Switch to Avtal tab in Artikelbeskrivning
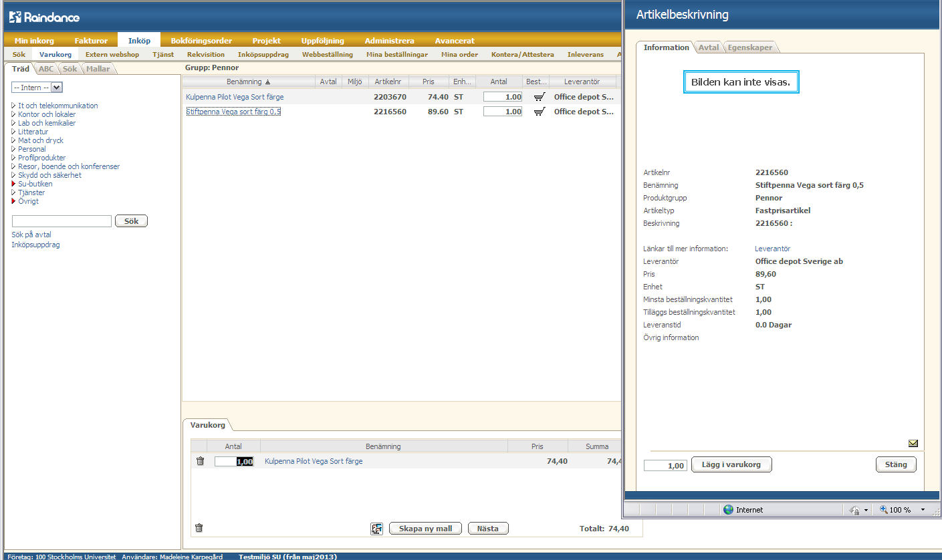942x560 pixels. [x=709, y=47]
